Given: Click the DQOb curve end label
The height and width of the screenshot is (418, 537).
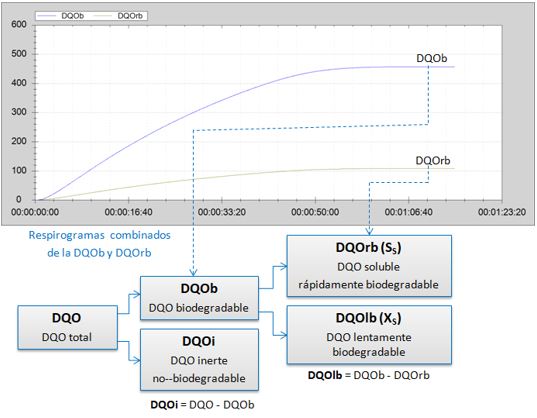Looking at the screenshot, I should [432, 59].
